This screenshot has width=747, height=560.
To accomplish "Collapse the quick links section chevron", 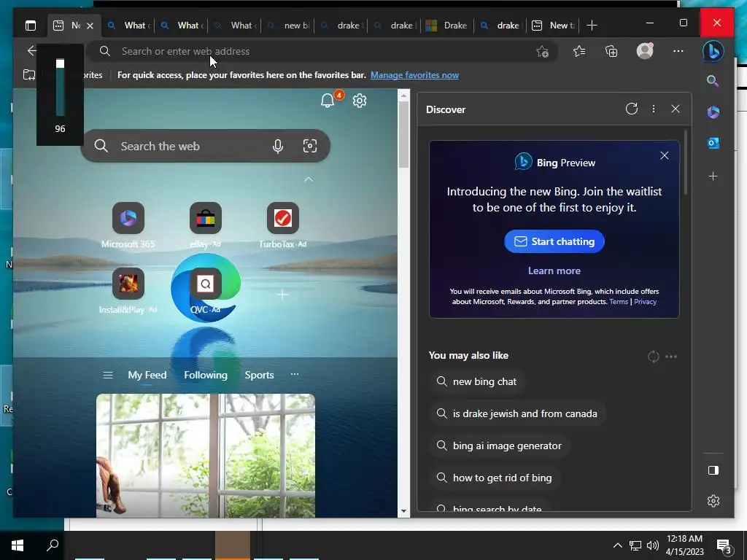I will click(x=309, y=179).
